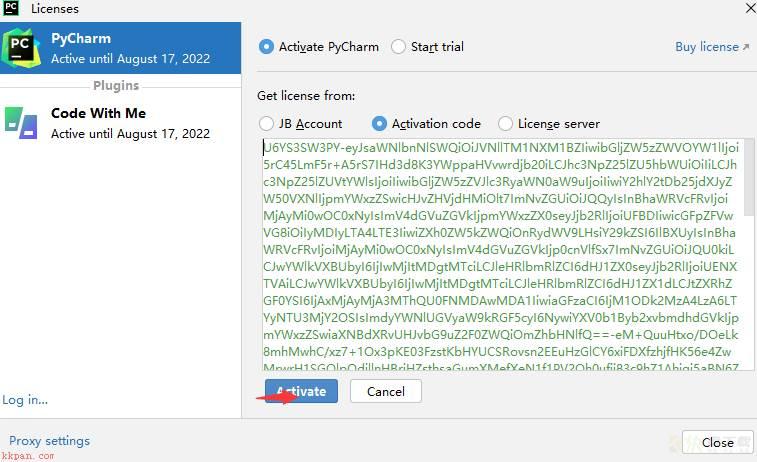Screen dimensions: 757x462
Task: Open the Log in... link
Action: [25, 400]
